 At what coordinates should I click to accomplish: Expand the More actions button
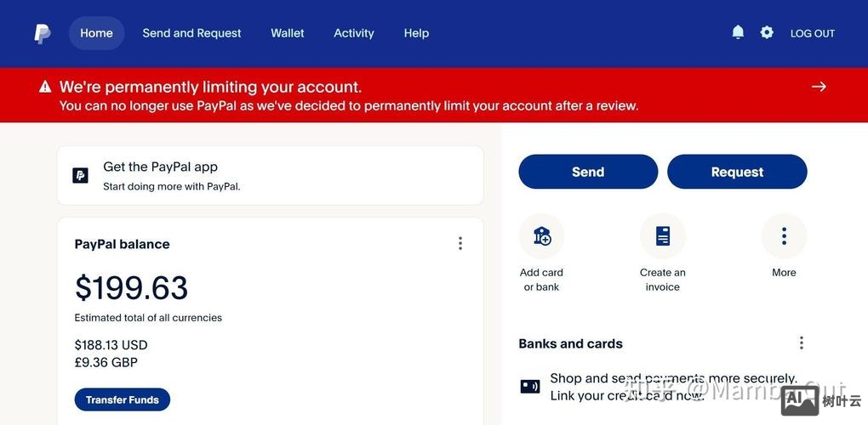point(784,236)
